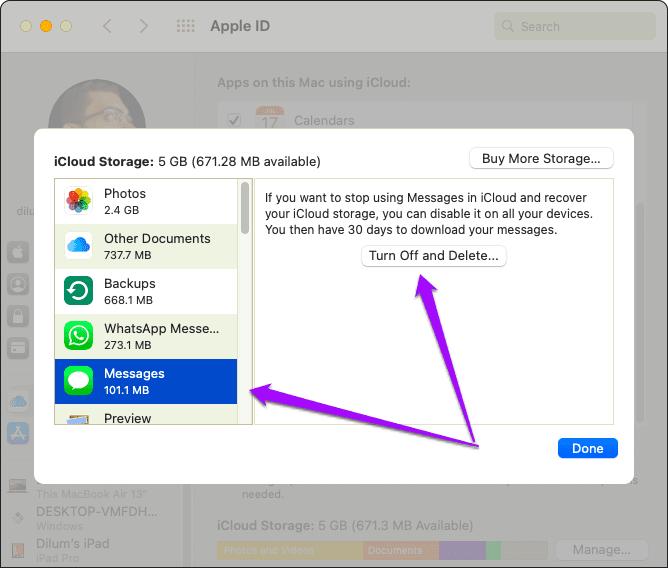Click the '101.1 MB' size value
The image size is (668, 568).
click(x=127, y=390)
